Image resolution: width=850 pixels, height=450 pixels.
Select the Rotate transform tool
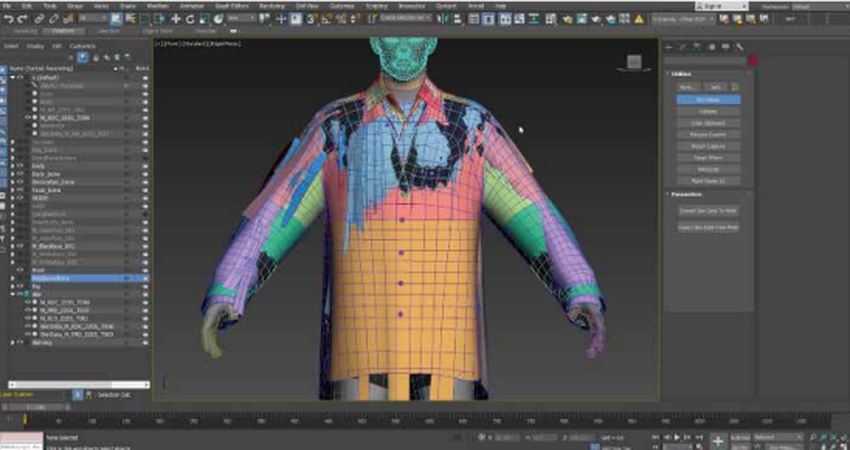coord(191,19)
